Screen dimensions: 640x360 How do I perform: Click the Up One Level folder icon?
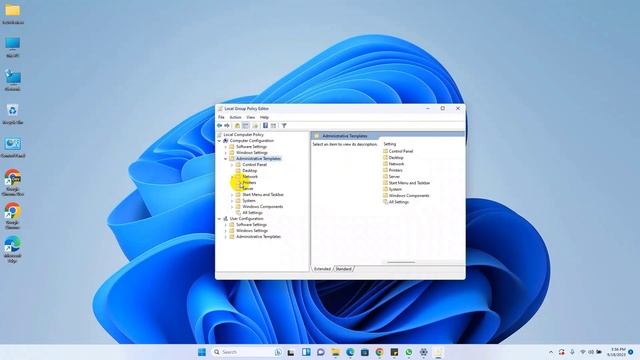point(237,126)
